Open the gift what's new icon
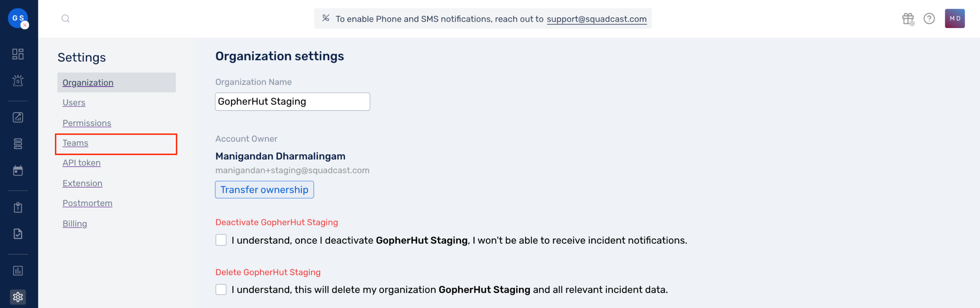 click(908, 19)
